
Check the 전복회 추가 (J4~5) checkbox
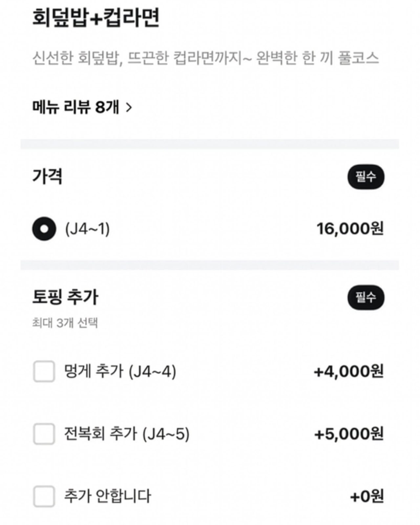coord(44,434)
